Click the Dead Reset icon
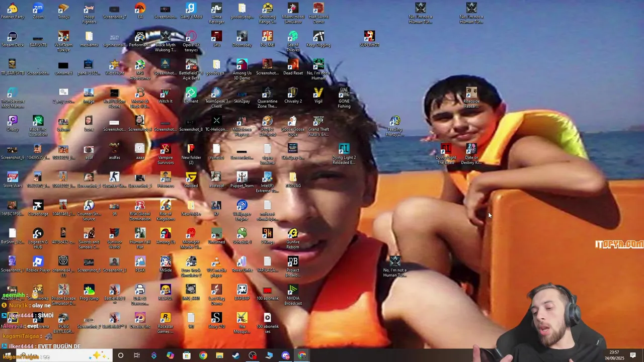Screen dimensions: 644x362 pos(293,67)
